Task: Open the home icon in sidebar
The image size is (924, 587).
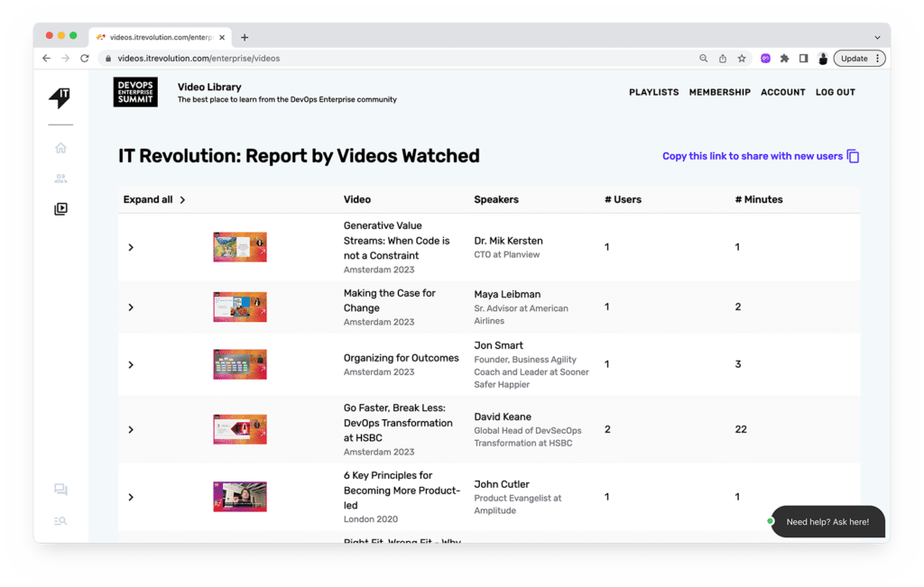Action: click(x=60, y=148)
